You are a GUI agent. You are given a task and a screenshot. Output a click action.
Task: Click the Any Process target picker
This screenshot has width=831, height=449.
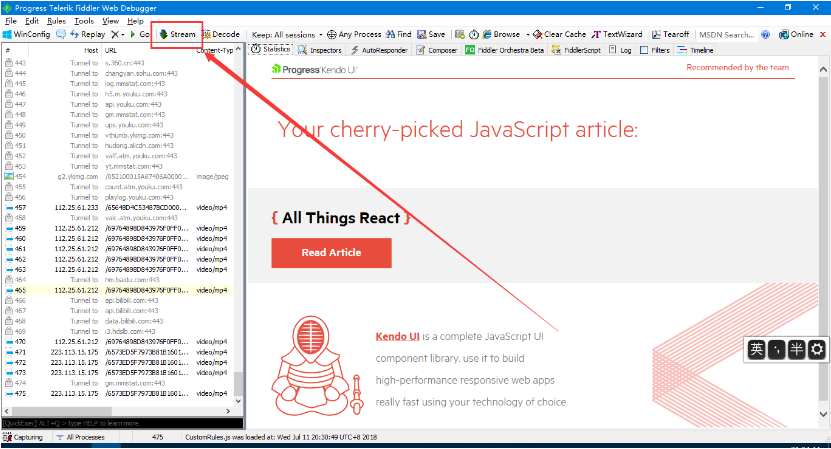coord(354,34)
